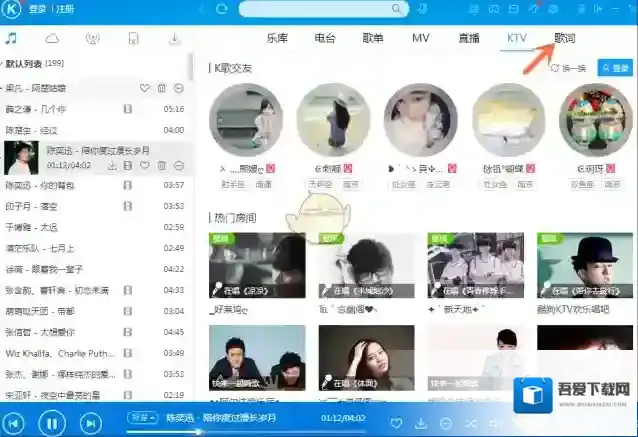
Task: Switch to the MV tab
Action: 420,38
